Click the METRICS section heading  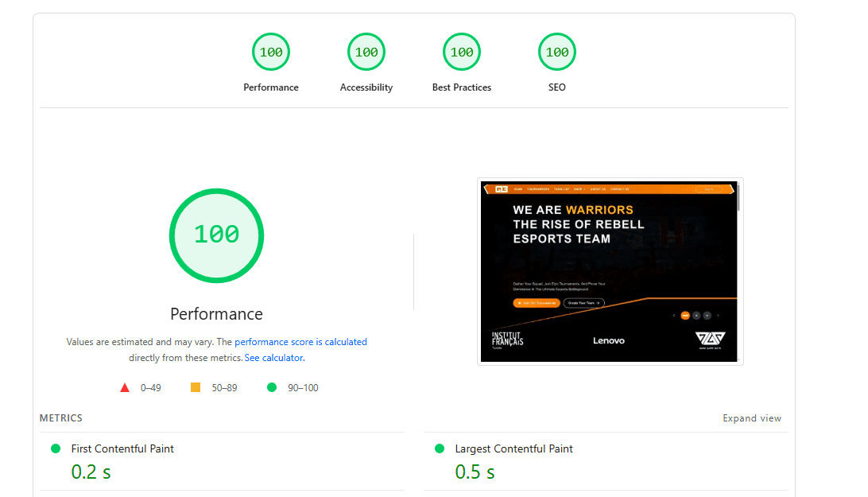pos(61,418)
